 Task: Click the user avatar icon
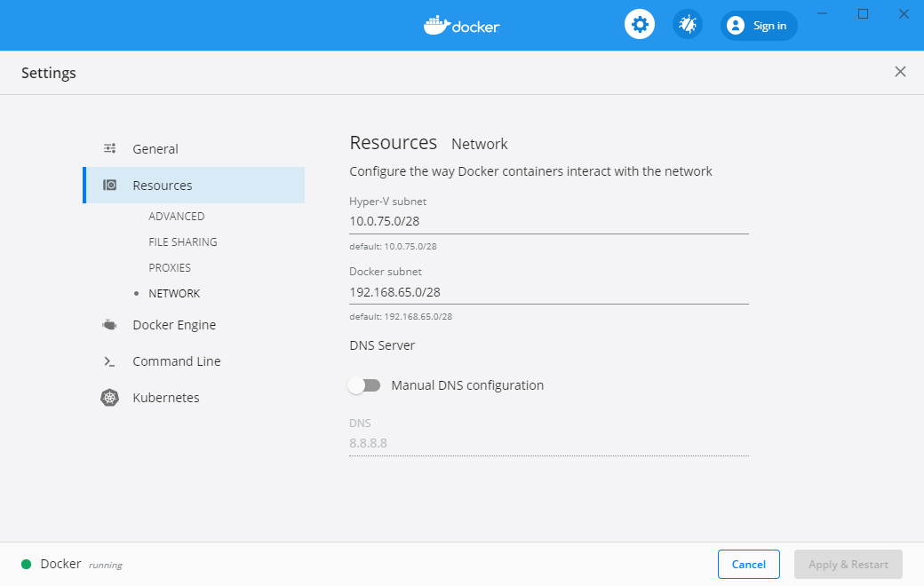735,26
